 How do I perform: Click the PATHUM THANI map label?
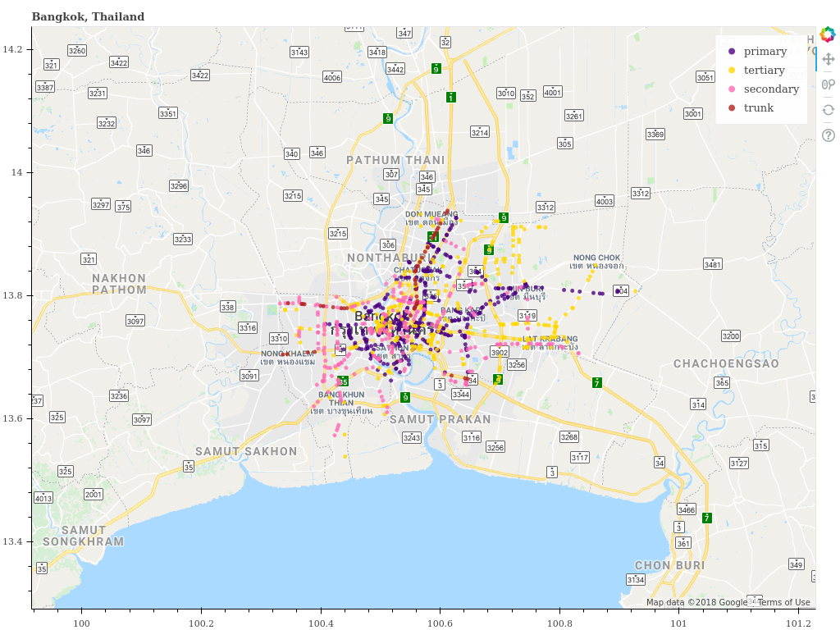(x=395, y=161)
